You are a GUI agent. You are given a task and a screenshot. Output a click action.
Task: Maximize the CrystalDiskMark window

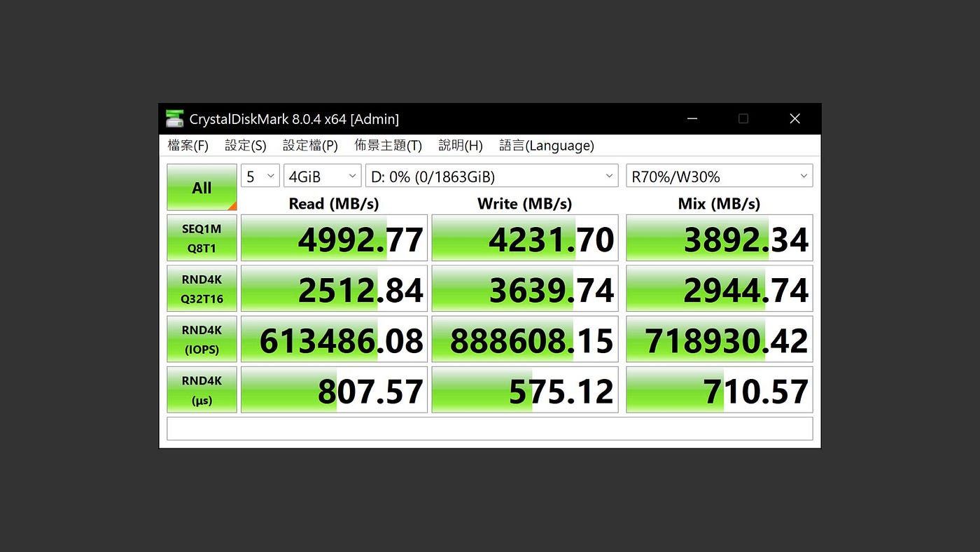pos(743,119)
